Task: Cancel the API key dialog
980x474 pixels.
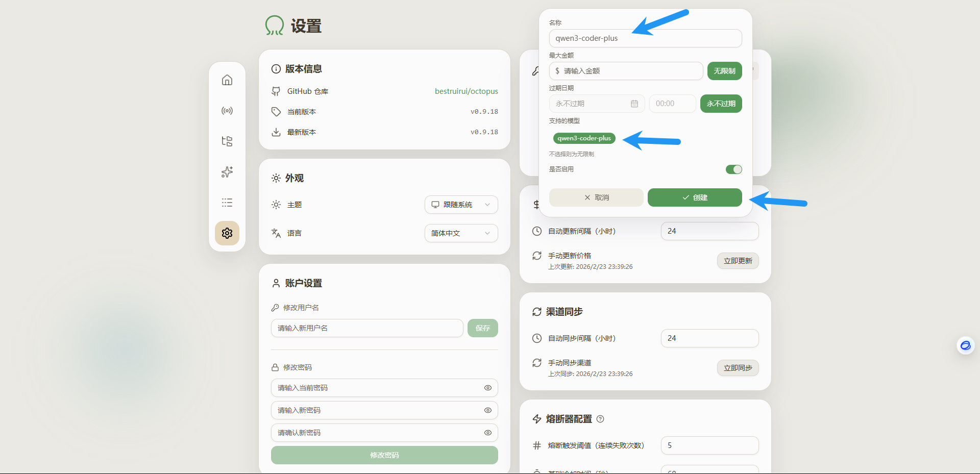Action: click(596, 197)
